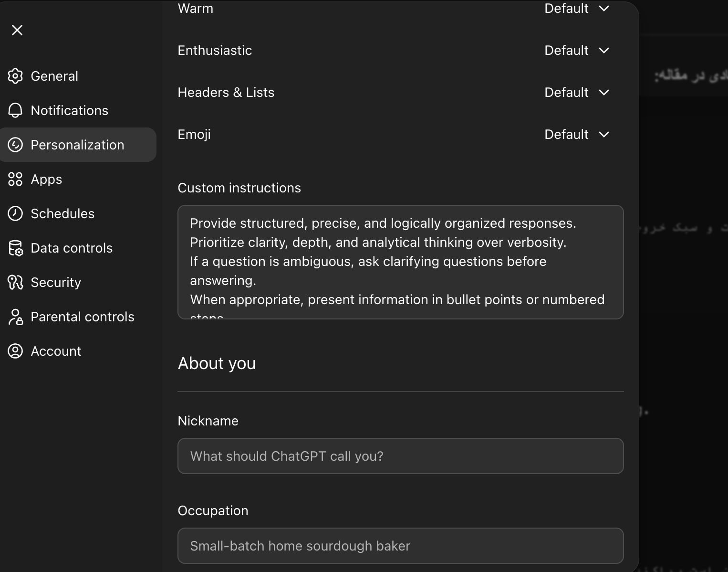
Task: Open Schedules via its clock icon
Action: (x=15, y=213)
